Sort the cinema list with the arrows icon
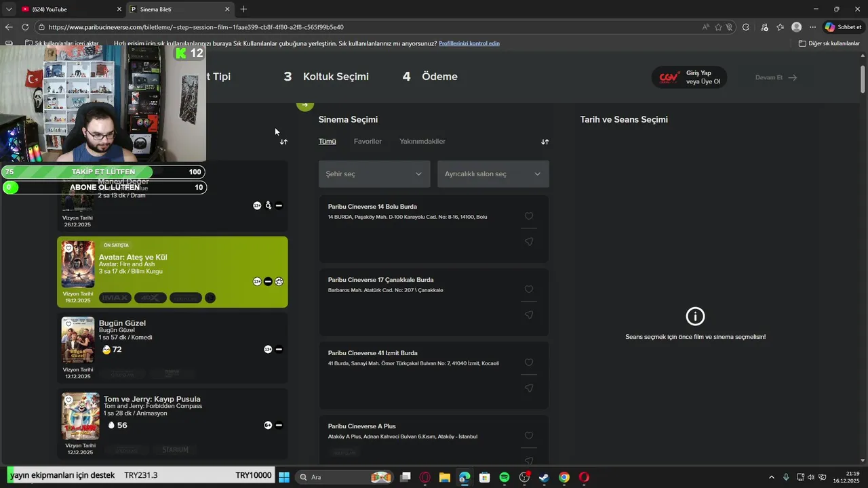The width and height of the screenshot is (868, 488). pyautogui.click(x=545, y=142)
